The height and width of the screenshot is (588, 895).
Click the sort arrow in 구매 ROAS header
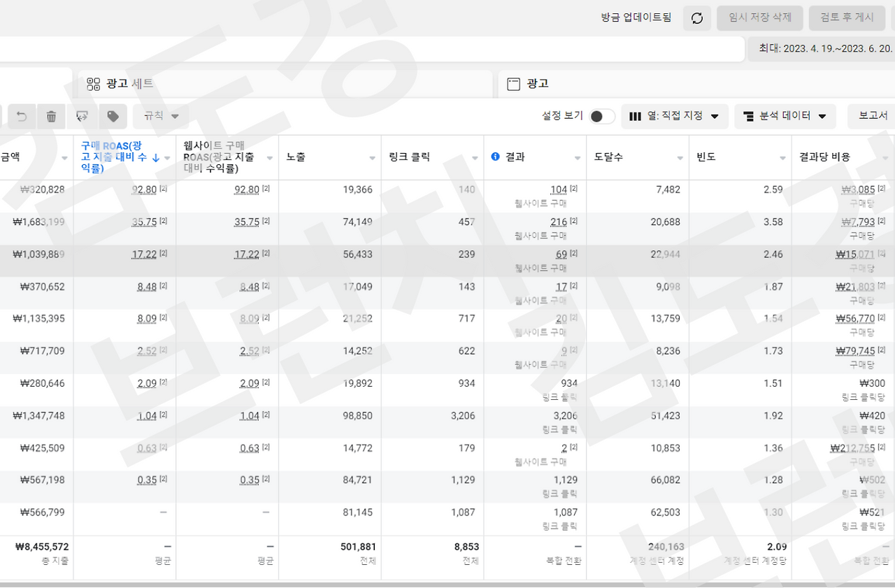pyautogui.click(x=155, y=157)
